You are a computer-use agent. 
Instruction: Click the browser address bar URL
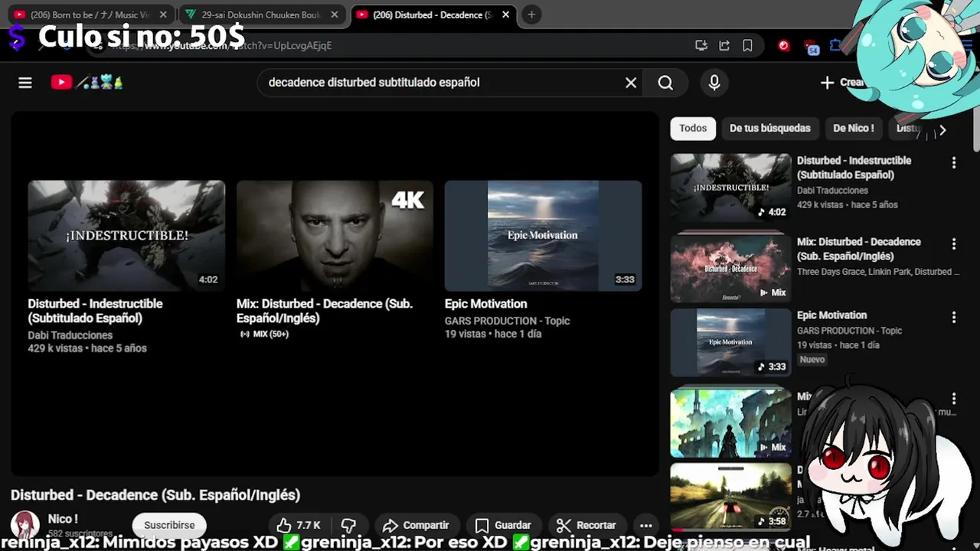tap(222, 45)
